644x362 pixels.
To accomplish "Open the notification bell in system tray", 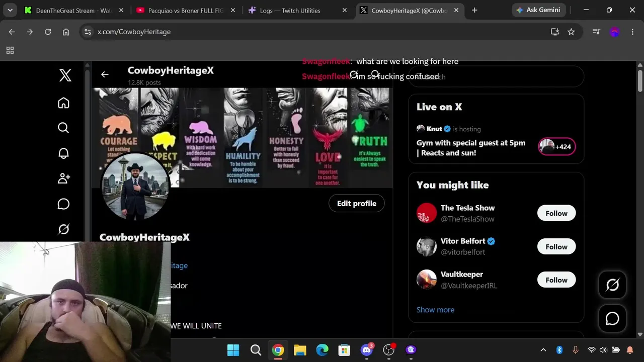I will (x=630, y=350).
